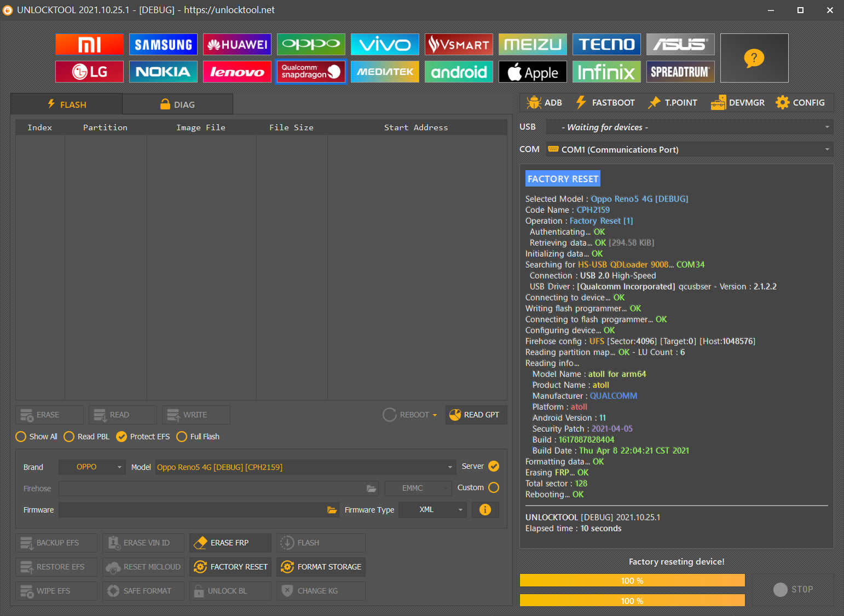Open the COM port dropdown
Viewport: 844px width, 616px height.
click(x=690, y=149)
